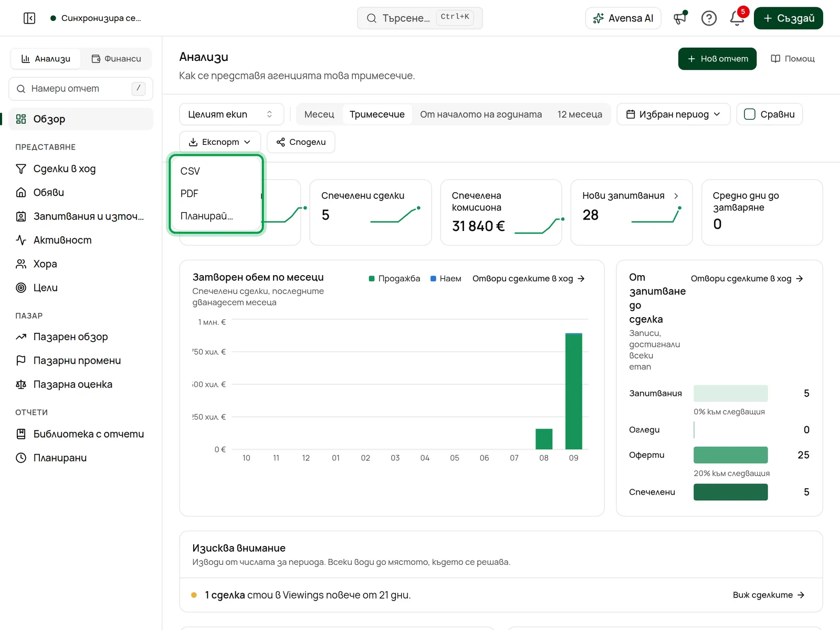This screenshot has height=630, width=840.
Task: Toggle Наем legend series
Action: tap(446, 279)
